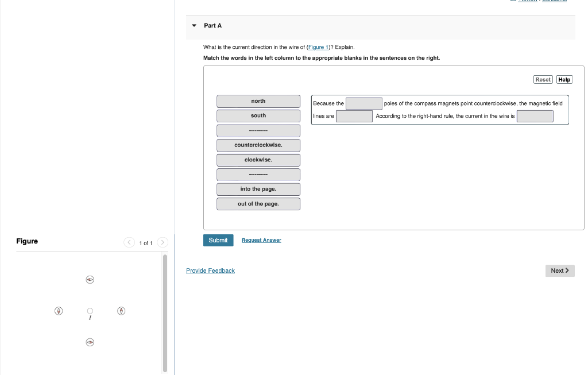Go to next figure arrow

163,242
